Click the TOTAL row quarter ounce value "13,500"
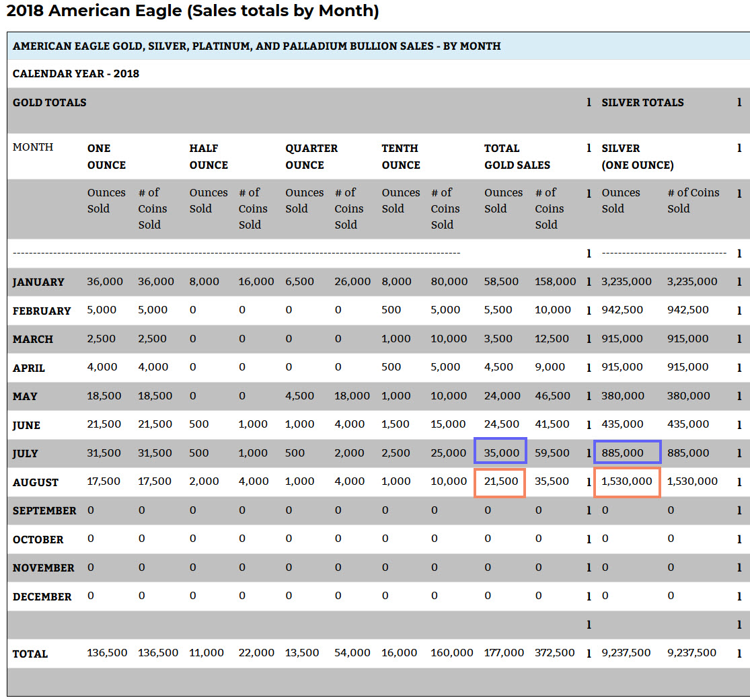The width and height of the screenshot is (750, 700). click(x=302, y=653)
